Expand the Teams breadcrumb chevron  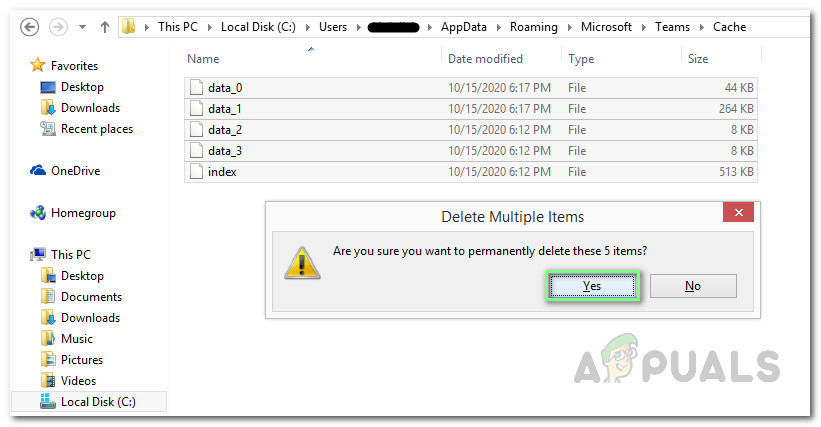point(698,27)
